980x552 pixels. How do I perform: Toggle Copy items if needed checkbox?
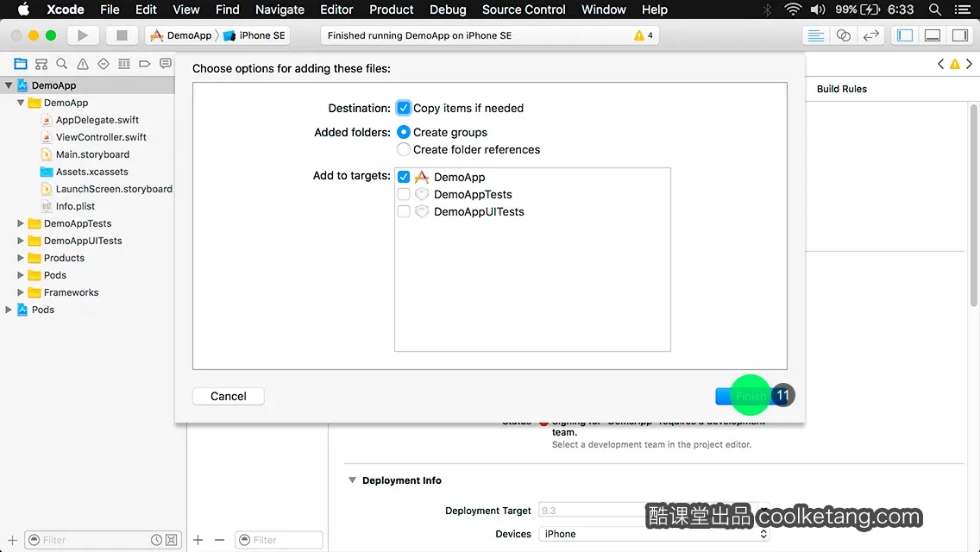[x=404, y=108]
